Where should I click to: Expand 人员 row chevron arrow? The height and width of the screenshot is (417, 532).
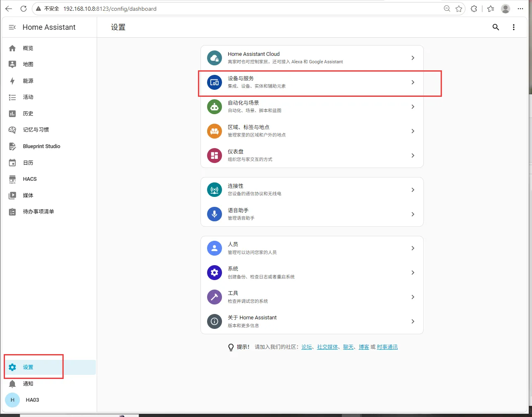click(413, 248)
